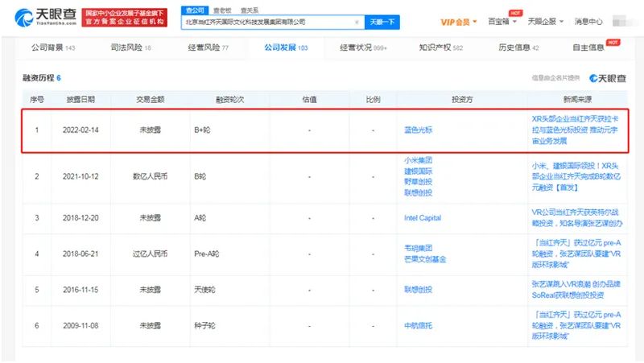Switch to the 查关系 search tab
Screen dimensions: 644x363
coord(248,10)
